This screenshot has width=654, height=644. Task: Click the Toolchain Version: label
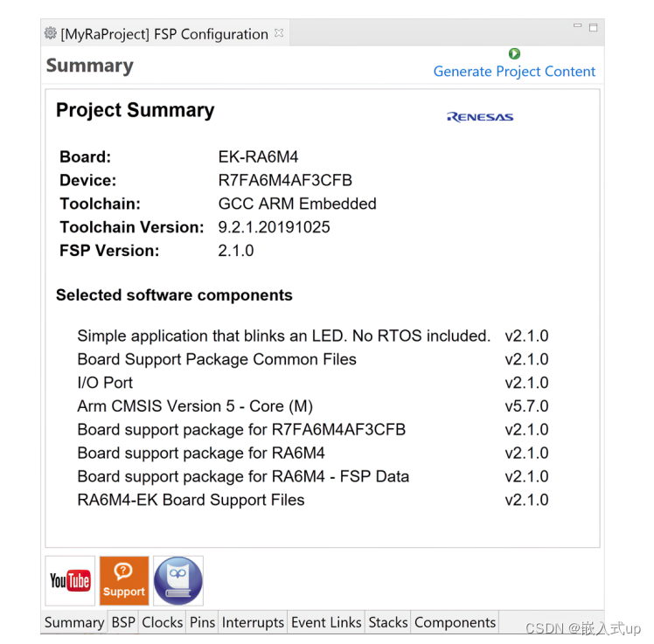coord(132,227)
